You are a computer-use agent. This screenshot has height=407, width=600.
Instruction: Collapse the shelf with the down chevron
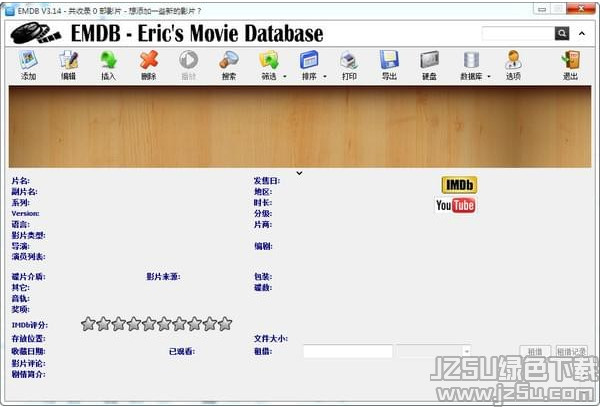point(299,173)
